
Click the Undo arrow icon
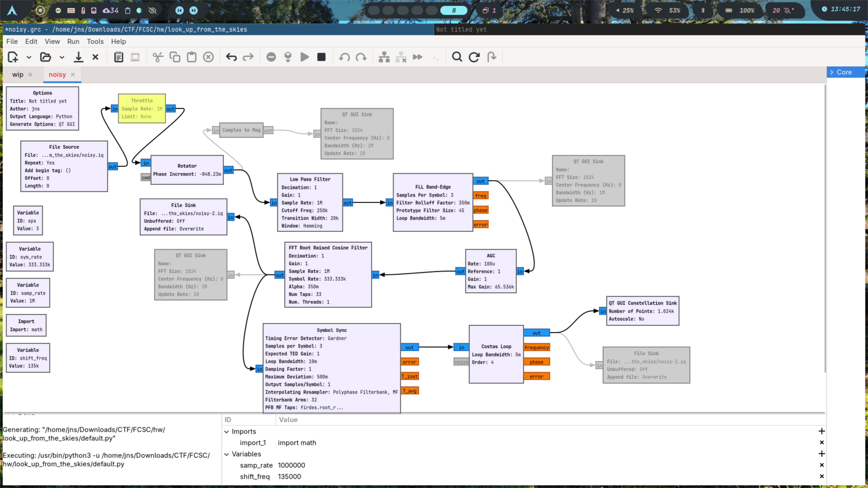coord(231,57)
